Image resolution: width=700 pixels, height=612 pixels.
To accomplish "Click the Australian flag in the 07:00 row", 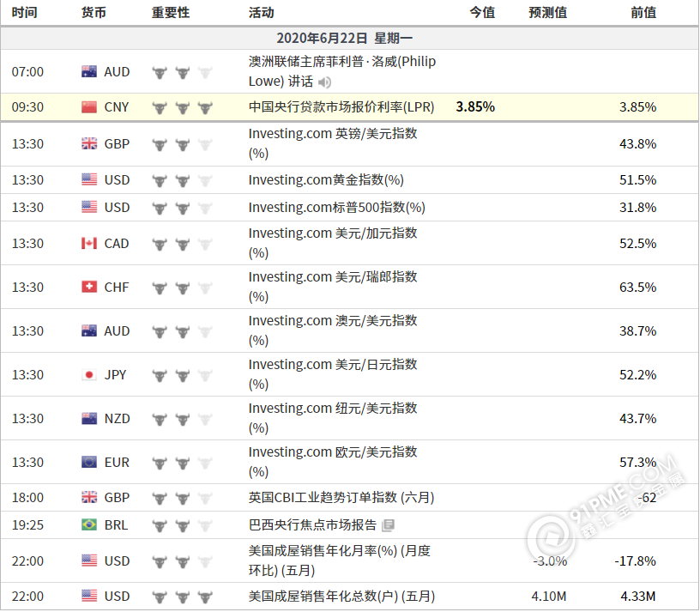I will tap(89, 71).
